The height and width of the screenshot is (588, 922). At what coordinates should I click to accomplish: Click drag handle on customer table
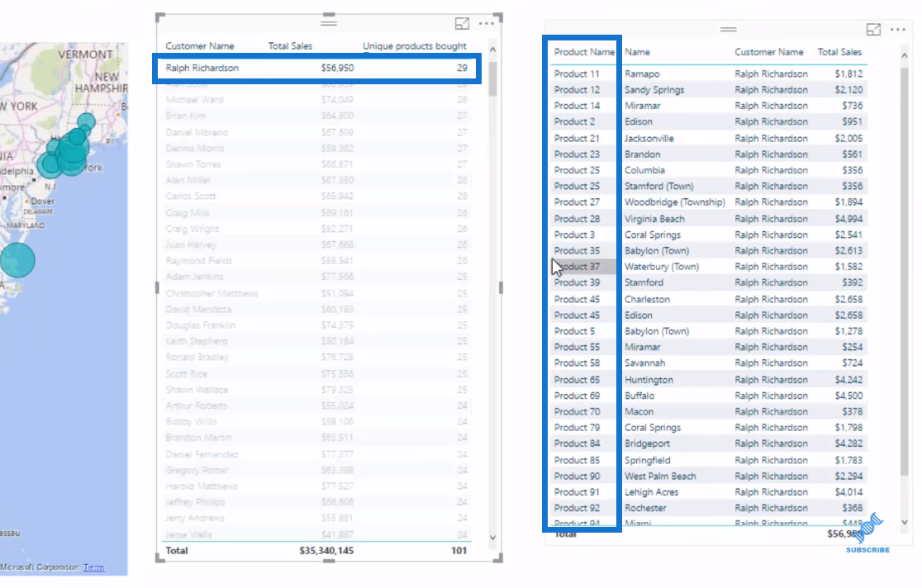click(329, 23)
